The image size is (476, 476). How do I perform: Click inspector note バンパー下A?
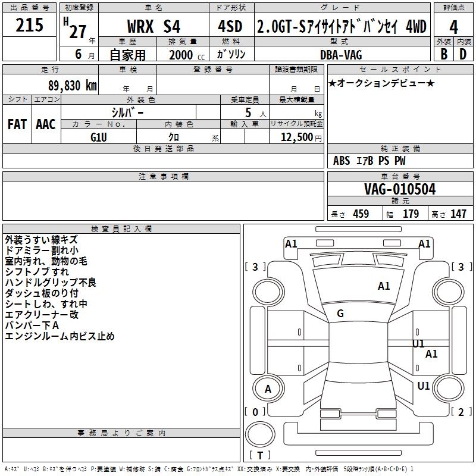32,325
